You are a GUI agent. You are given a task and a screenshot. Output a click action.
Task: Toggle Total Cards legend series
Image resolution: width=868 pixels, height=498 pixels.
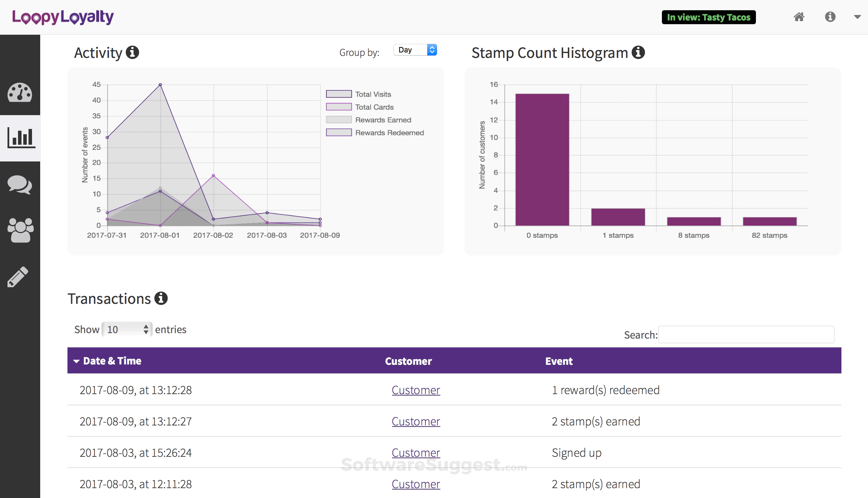pos(374,107)
